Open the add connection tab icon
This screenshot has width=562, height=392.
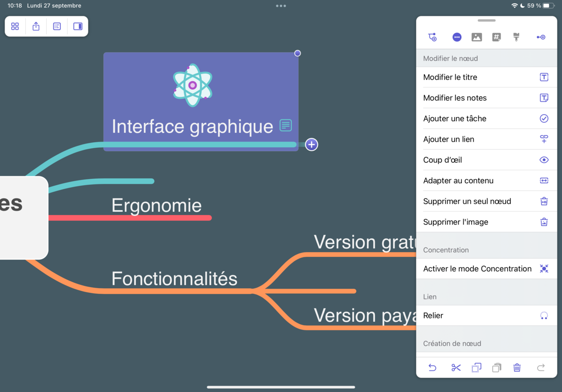(x=541, y=37)
